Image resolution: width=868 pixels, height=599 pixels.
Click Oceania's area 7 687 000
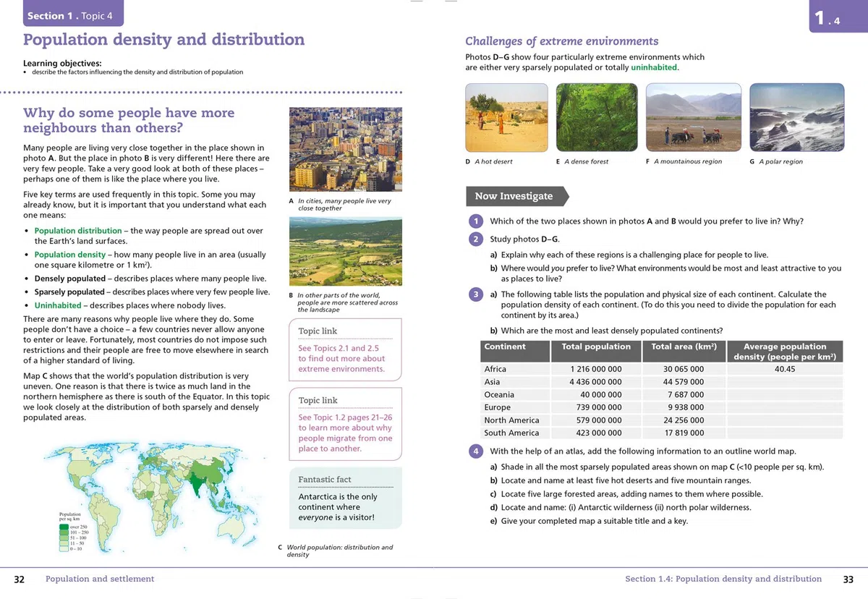pyautogui.click(x=685, y=395)
